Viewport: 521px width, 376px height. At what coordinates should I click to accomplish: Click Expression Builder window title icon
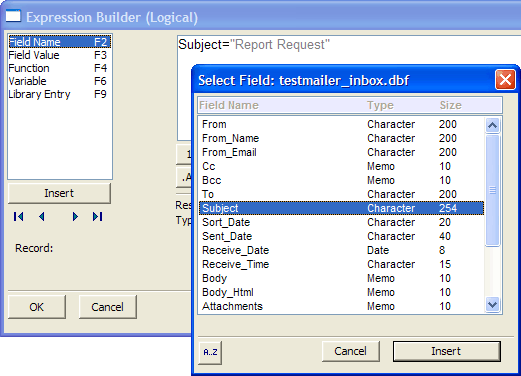click(x=13, y=16)
